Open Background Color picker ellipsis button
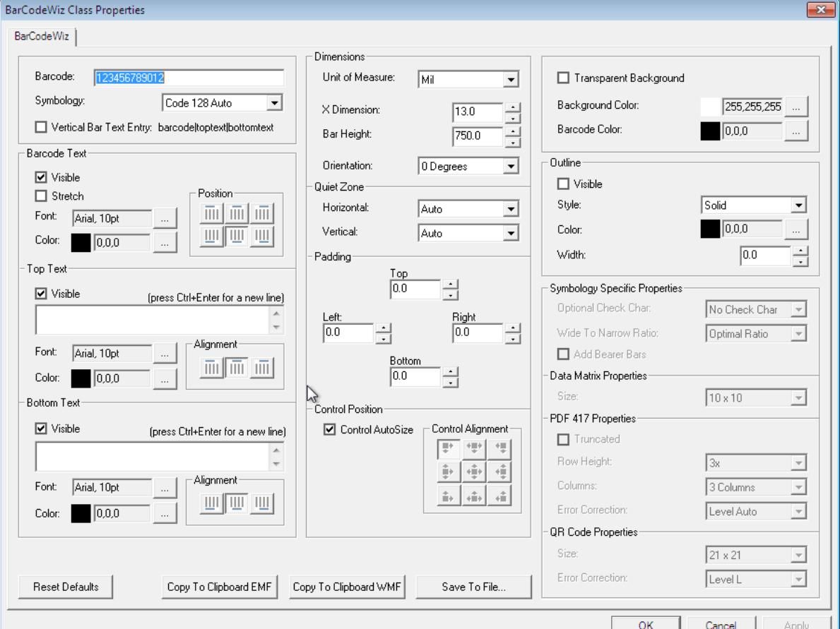The width and height of the screenshot is (840, 629). tap(796, 107)
